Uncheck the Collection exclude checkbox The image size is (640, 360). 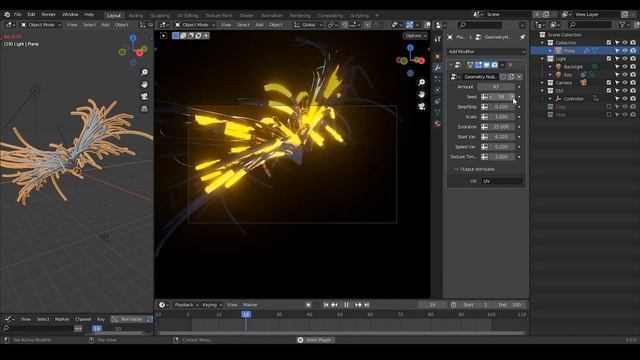[609, 42]
